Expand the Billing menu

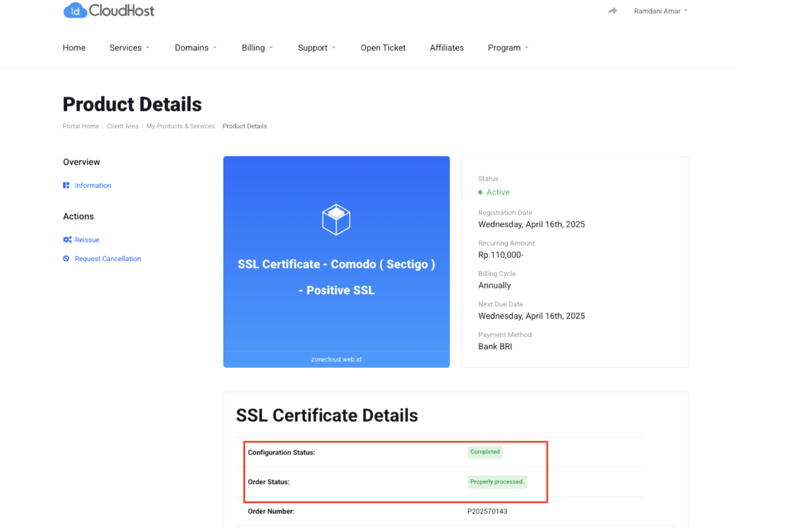[x=257, y=47]
